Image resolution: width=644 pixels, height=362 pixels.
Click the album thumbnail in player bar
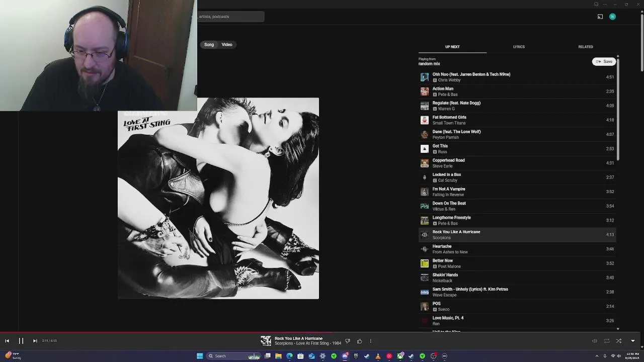(266, 341)
